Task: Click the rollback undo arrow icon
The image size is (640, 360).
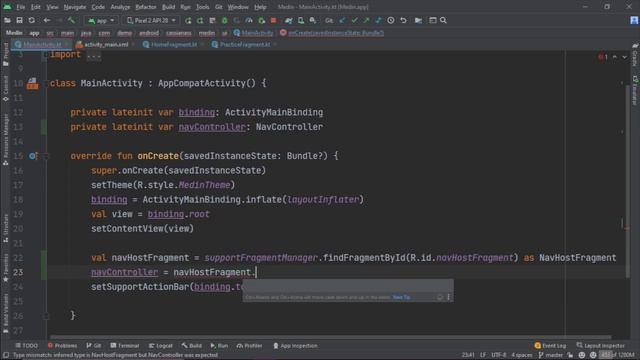Action: click(x=403, y=20)
